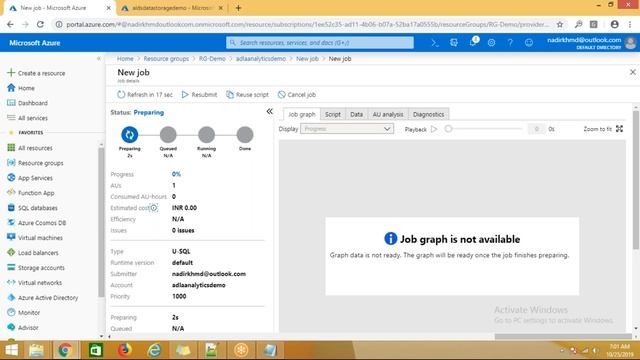
Task: Switch to the Job graph tab
Action: pyautogui.click(x=302, y=114)
